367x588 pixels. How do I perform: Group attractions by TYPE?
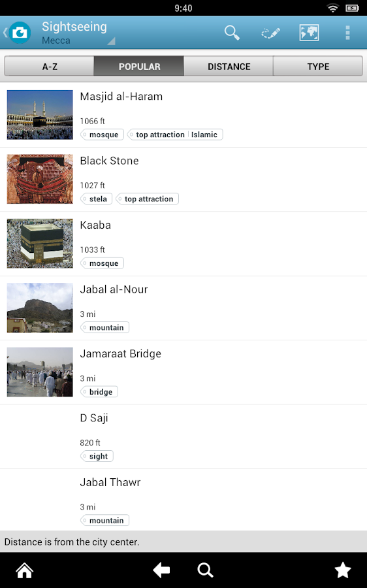point(318,67)
